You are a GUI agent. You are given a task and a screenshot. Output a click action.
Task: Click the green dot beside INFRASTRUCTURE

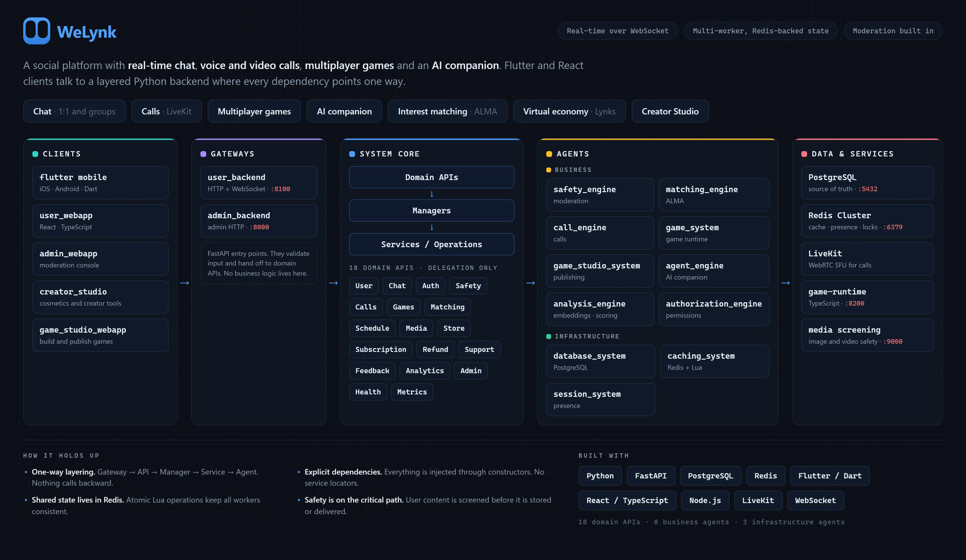click(548, 336)
